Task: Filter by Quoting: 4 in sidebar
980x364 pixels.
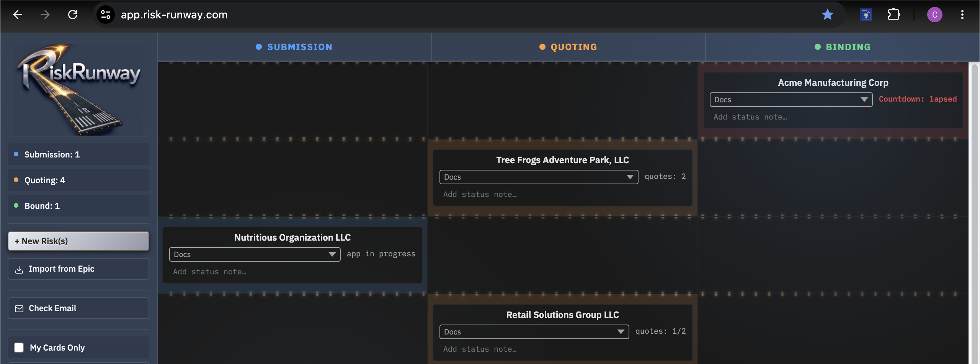Action: (x=78, y=180)
